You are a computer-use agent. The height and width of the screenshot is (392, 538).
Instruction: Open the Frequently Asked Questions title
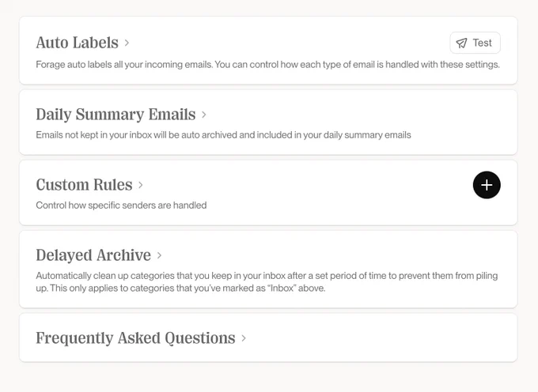click(135, 338)
